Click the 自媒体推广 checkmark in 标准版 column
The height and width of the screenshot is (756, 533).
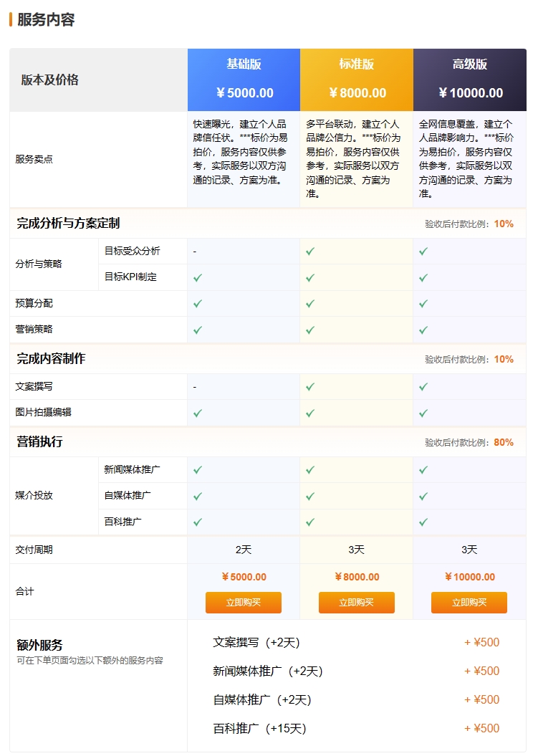pyautogui.click(x=309, y=495)
